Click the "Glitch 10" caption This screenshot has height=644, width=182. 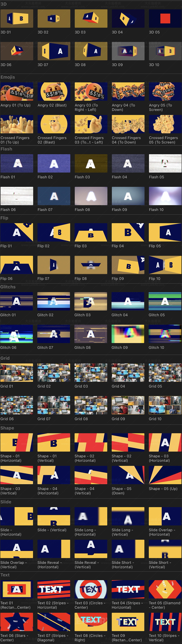point(157,348)
